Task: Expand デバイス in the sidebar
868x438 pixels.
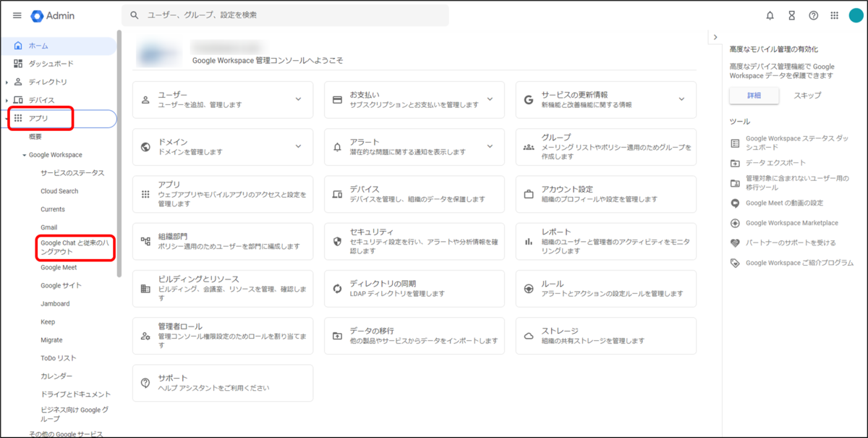Action: (7, 100)
